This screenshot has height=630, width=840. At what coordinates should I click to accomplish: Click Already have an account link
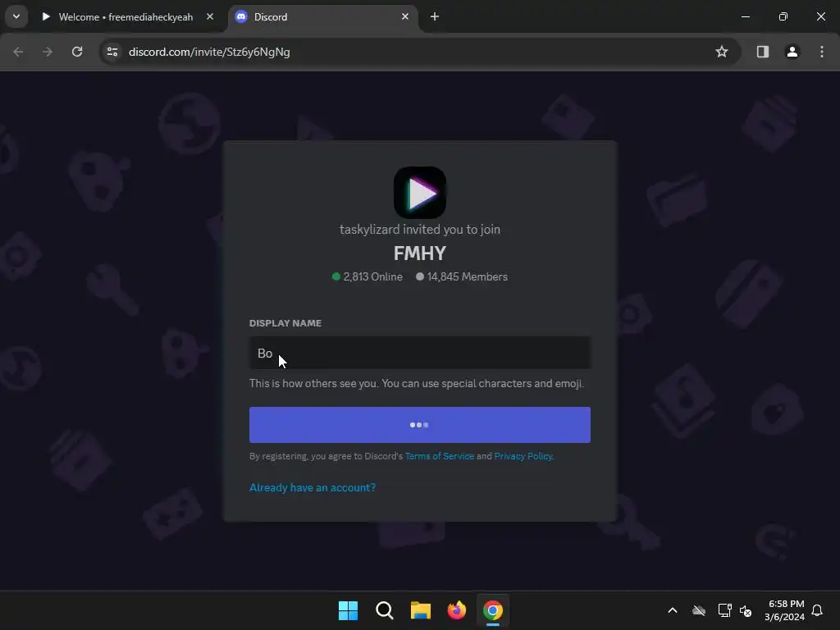[313, 487]
